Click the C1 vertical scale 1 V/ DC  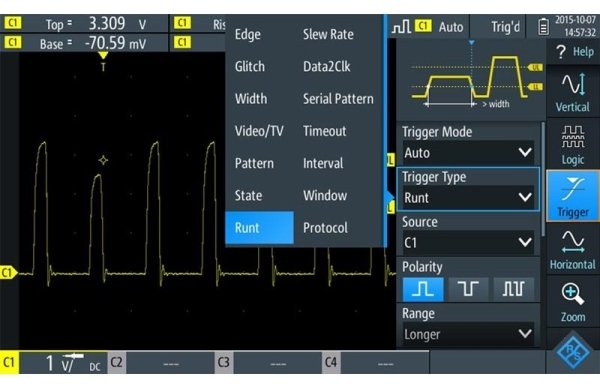pyautogui.click(x=63, y=362)
